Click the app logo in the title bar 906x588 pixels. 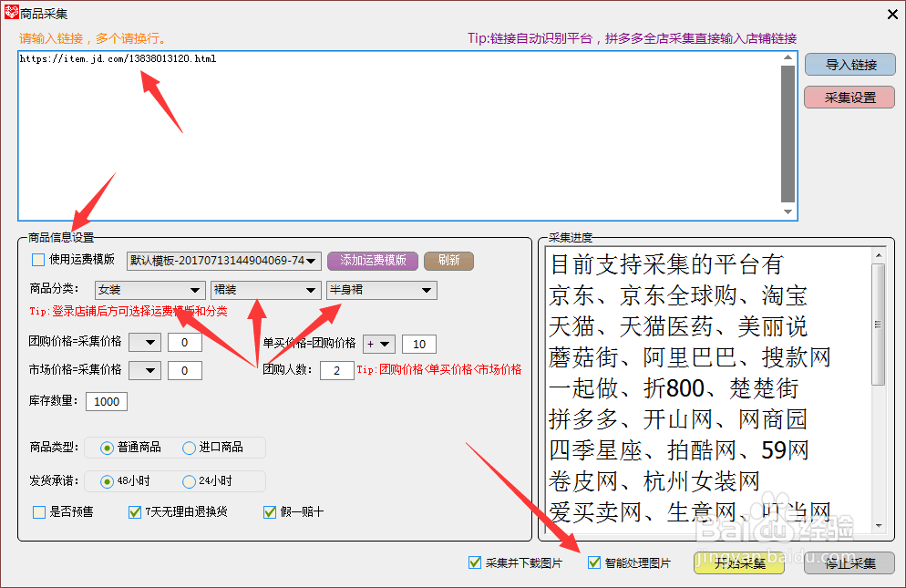(10, 13)
